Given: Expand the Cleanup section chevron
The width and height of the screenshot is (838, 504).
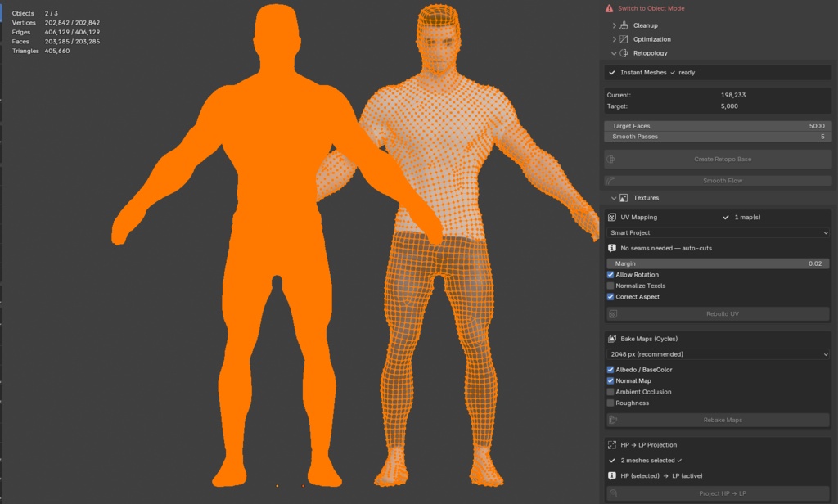Looking at the screenshot, I should (x=614, y=25).
